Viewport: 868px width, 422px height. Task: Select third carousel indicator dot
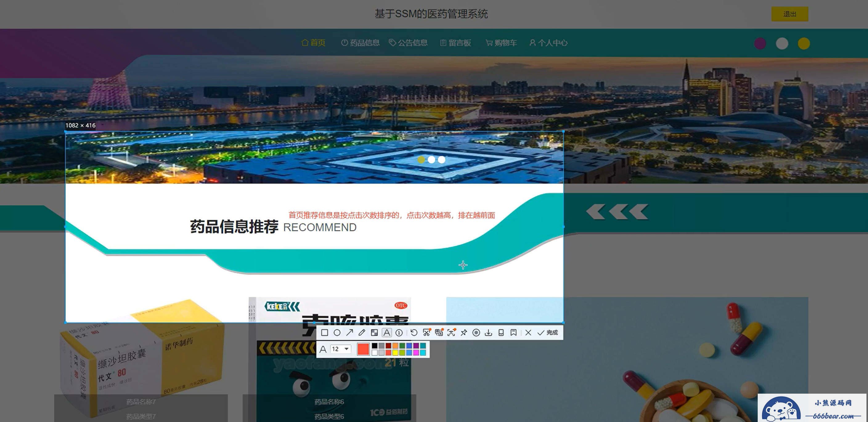point(442,160)
